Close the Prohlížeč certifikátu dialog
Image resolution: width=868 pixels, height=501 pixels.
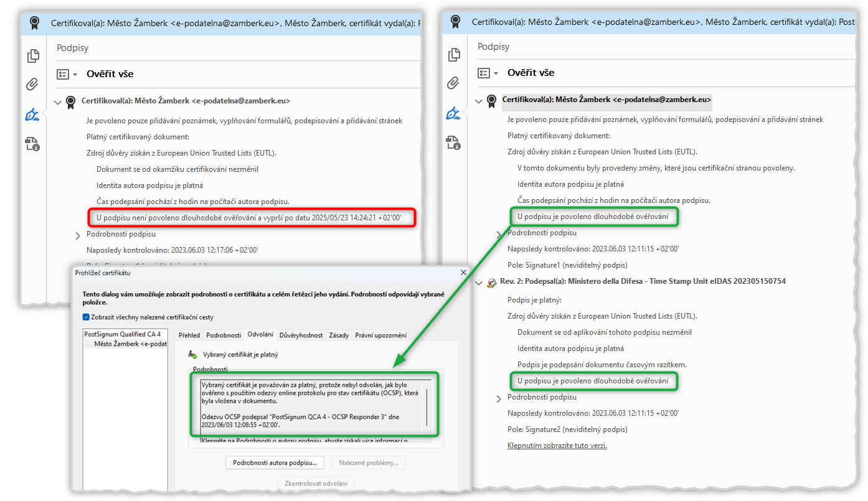click(463, 273)
